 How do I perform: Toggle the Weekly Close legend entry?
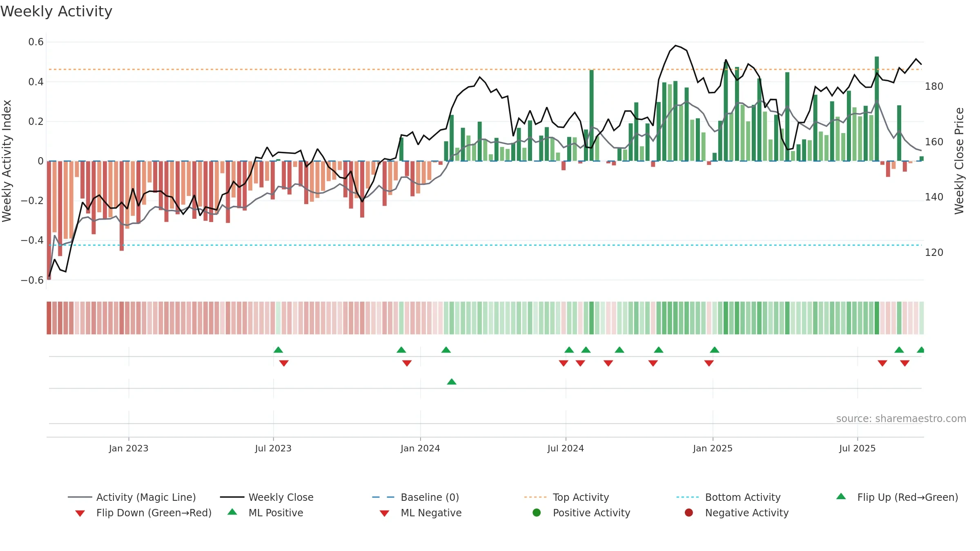267,497
